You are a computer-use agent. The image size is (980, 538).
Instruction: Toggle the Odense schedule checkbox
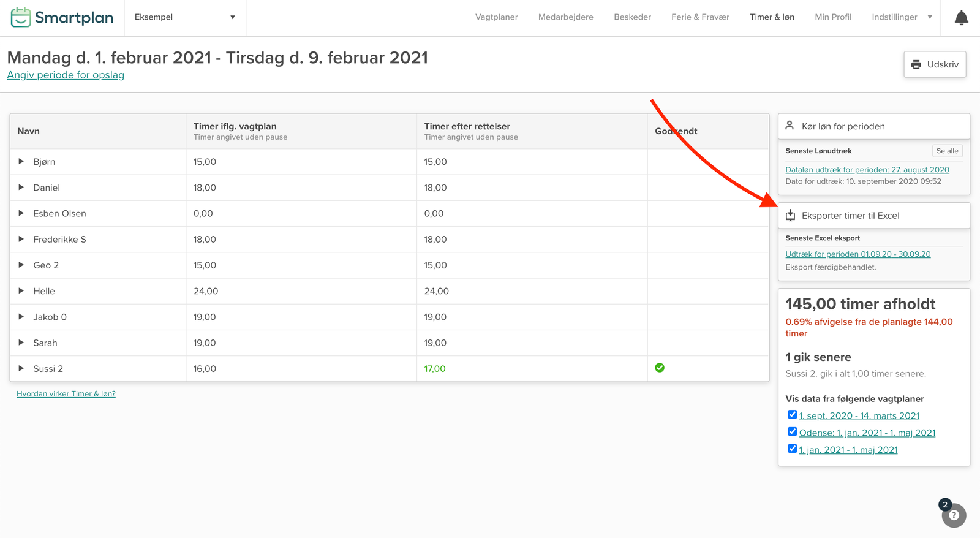(x=792, y=432)
